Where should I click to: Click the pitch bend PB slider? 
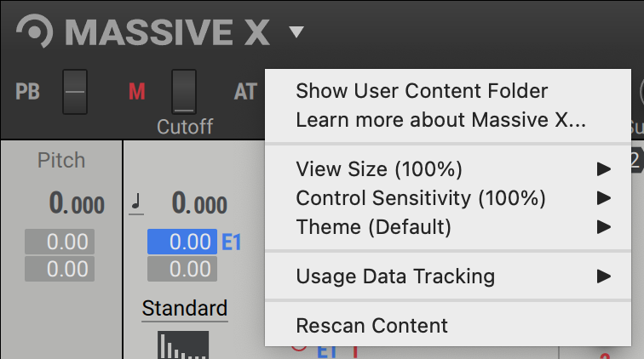pyautogui.click(x=75, y=91)
